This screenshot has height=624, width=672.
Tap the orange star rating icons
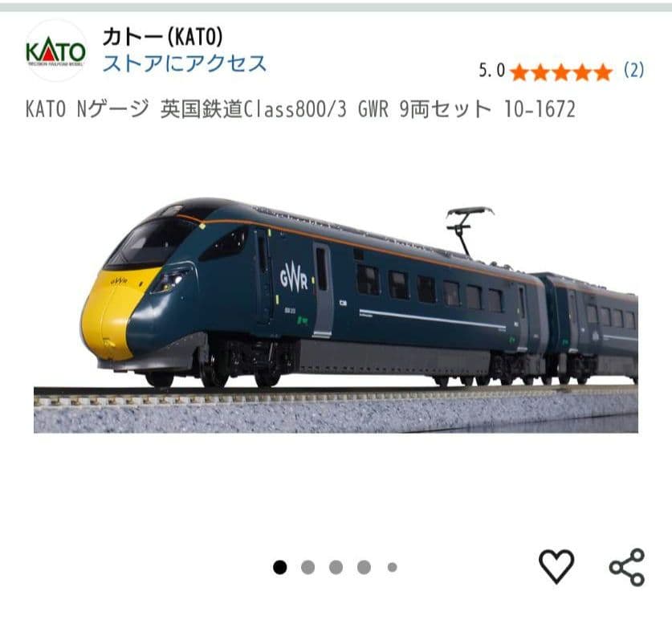point(561,71)
